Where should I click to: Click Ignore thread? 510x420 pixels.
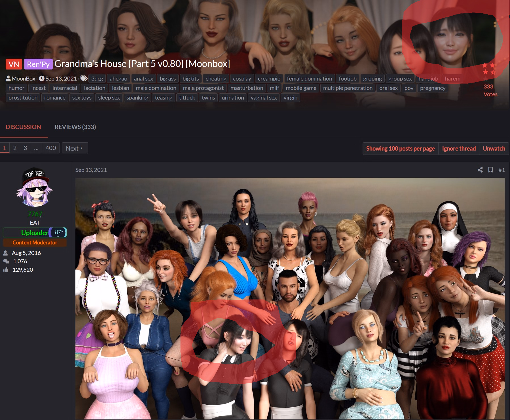point(459,148)
